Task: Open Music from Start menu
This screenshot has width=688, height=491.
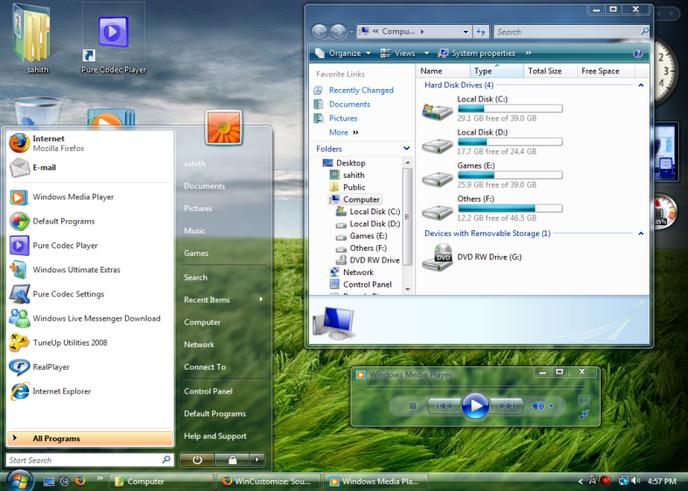Action: coord(194,231)
